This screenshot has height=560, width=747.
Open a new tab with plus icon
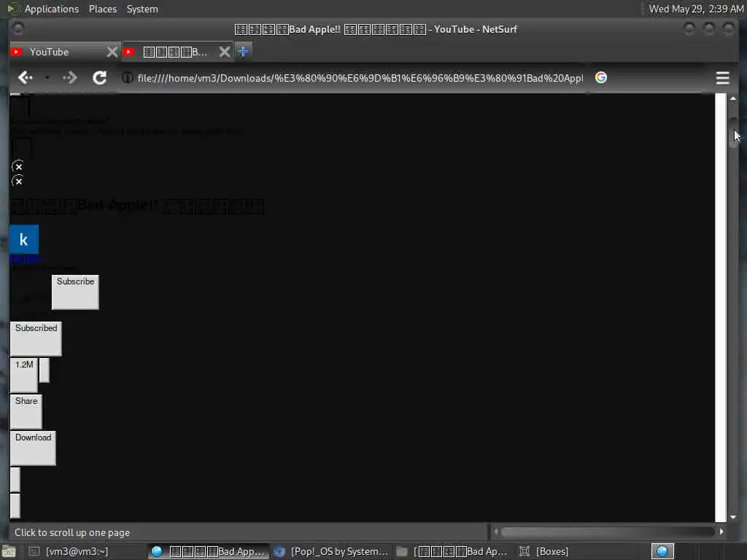pos(243,52)
